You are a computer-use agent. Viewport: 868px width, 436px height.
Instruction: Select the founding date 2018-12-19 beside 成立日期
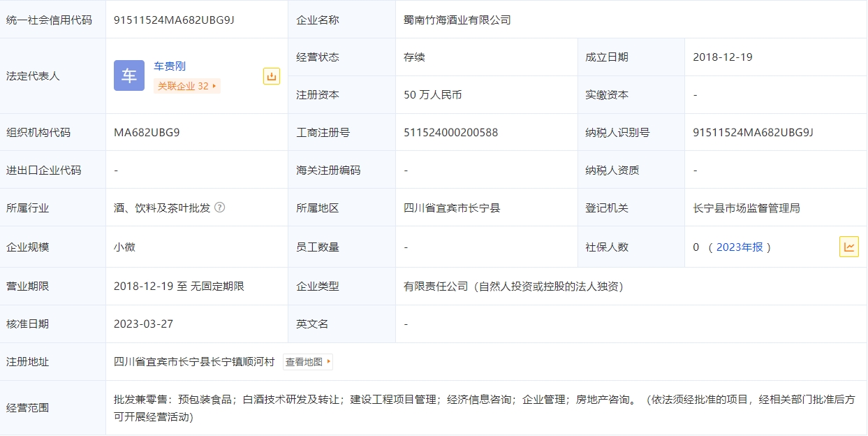[723, 57]
